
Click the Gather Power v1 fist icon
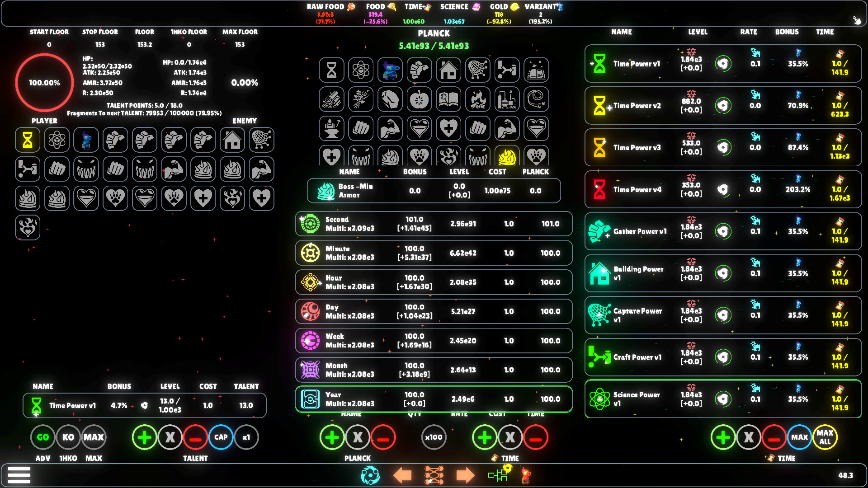click(600, 231)
